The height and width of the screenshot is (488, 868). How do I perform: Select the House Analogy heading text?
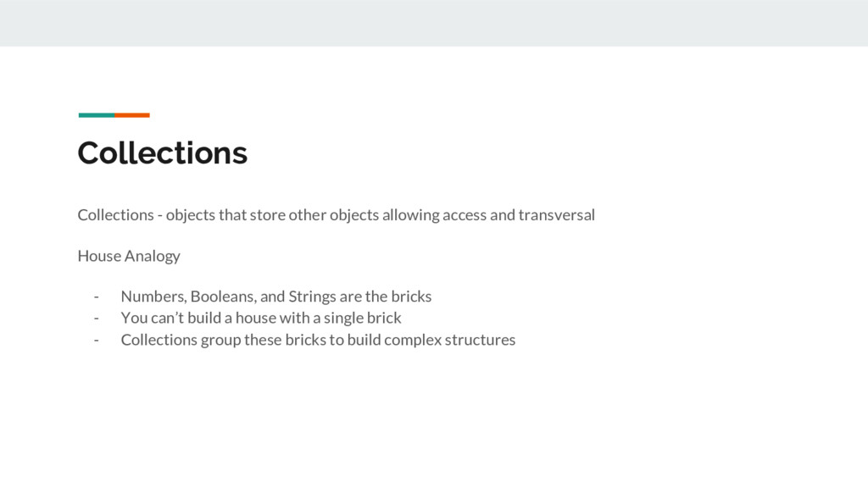coord(129,256)
